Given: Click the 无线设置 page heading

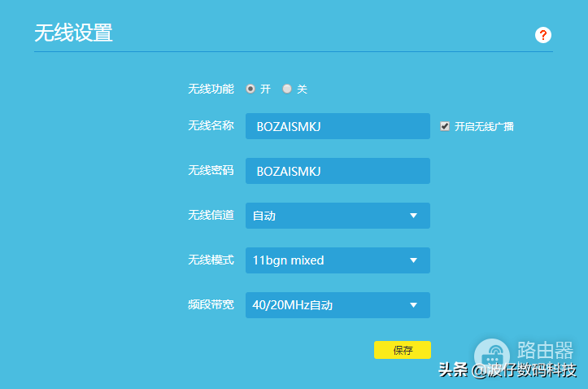Looking at the screenshot, I should tap(73, 33).
